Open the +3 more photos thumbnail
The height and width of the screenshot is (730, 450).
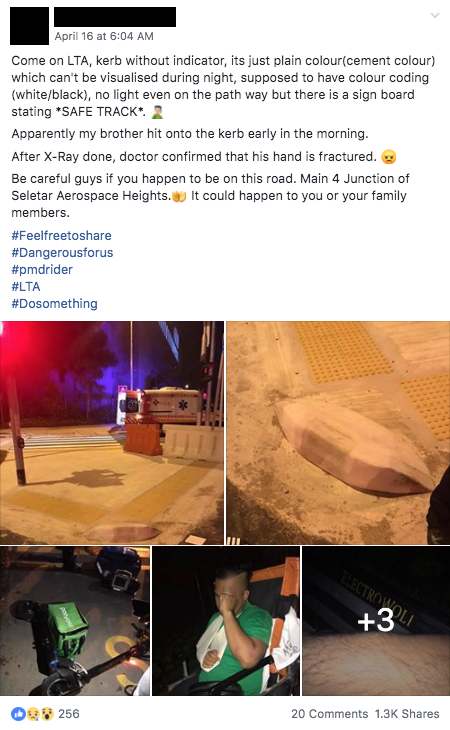pos(376,621)
